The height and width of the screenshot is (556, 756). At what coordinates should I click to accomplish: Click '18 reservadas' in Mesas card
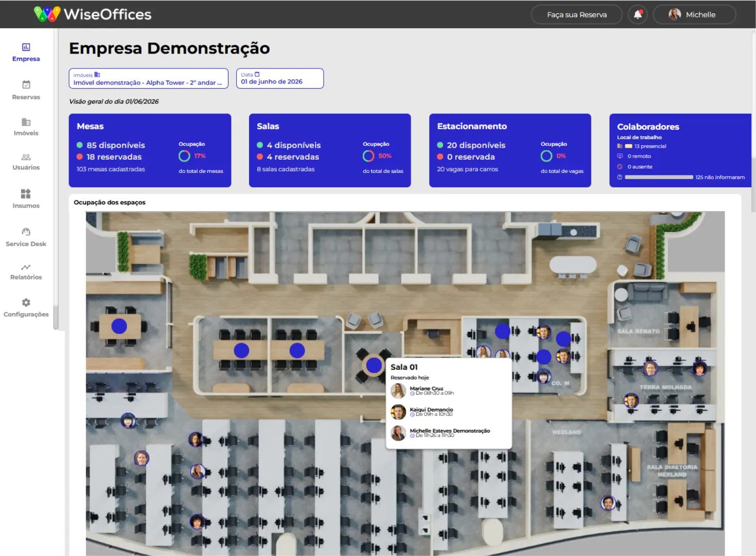coord(114,157)
